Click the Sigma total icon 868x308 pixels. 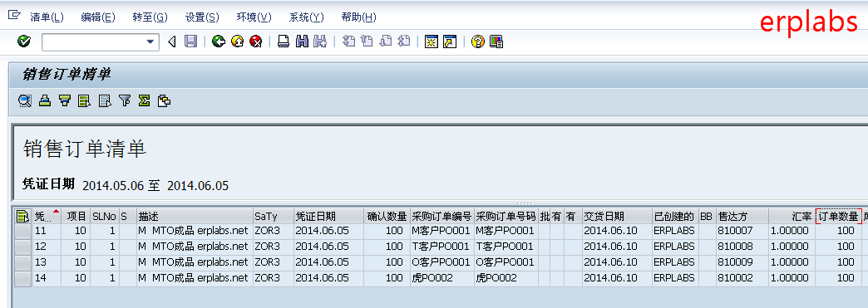point(144,100)
